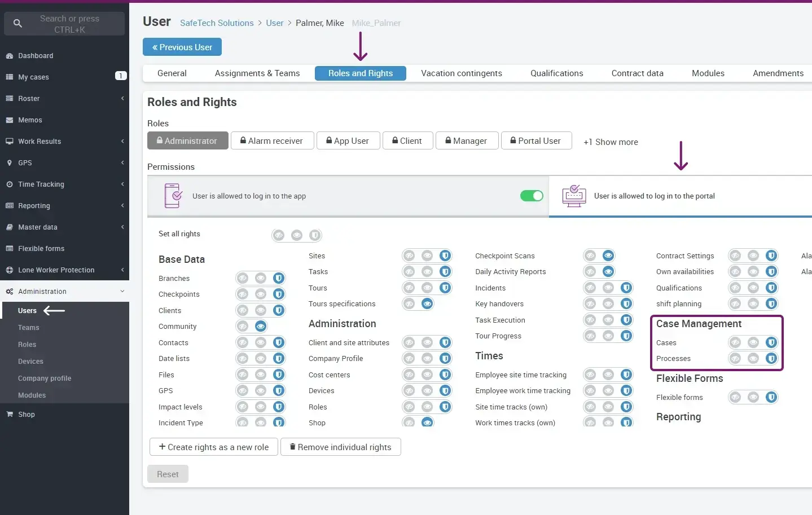Image resolution: width=812 pixels, height=515 pixels.
Task: Open the Assignments & Teams tab
Action: 257,73
